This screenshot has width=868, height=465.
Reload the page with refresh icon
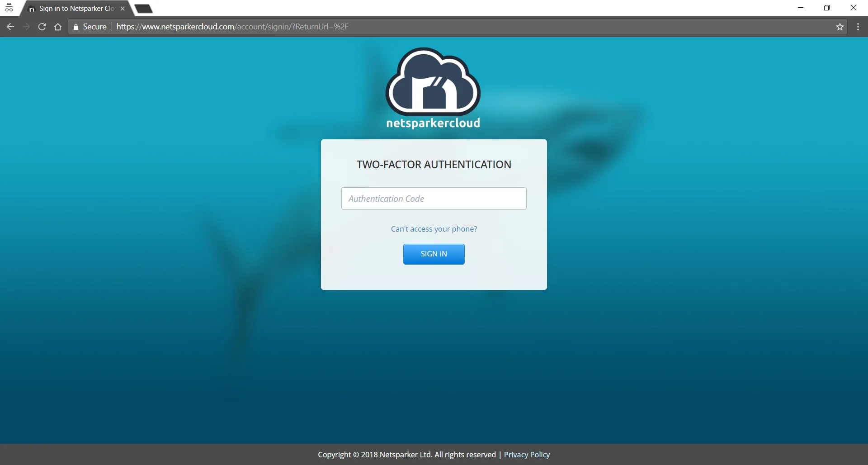point(42,27)
